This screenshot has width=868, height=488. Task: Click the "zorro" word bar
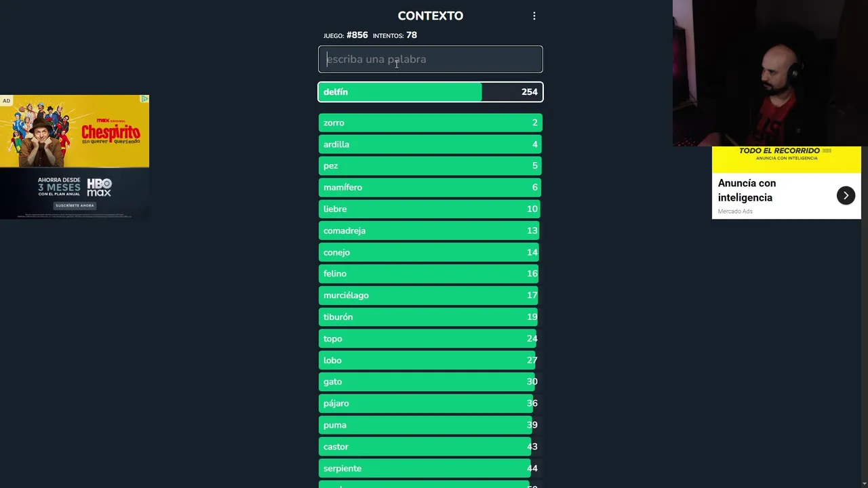[430, 123]
